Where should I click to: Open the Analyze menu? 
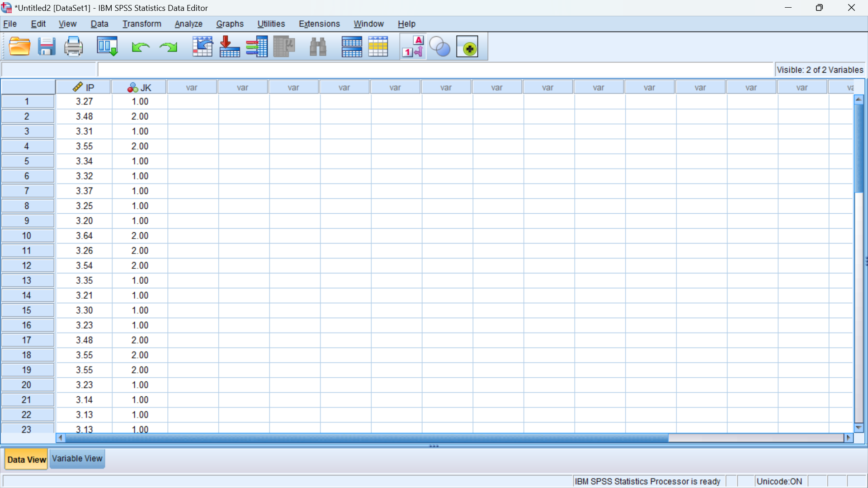[x=189, y=24]
